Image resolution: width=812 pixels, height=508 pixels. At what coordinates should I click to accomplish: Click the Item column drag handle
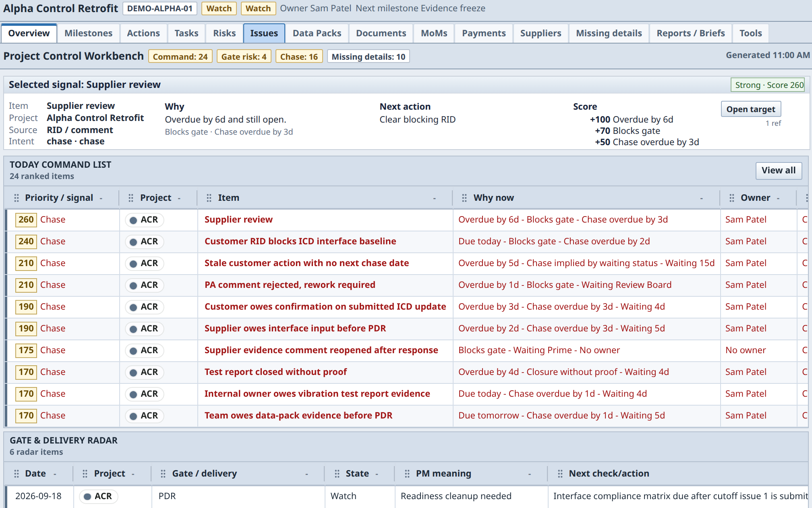coord(209,198)
